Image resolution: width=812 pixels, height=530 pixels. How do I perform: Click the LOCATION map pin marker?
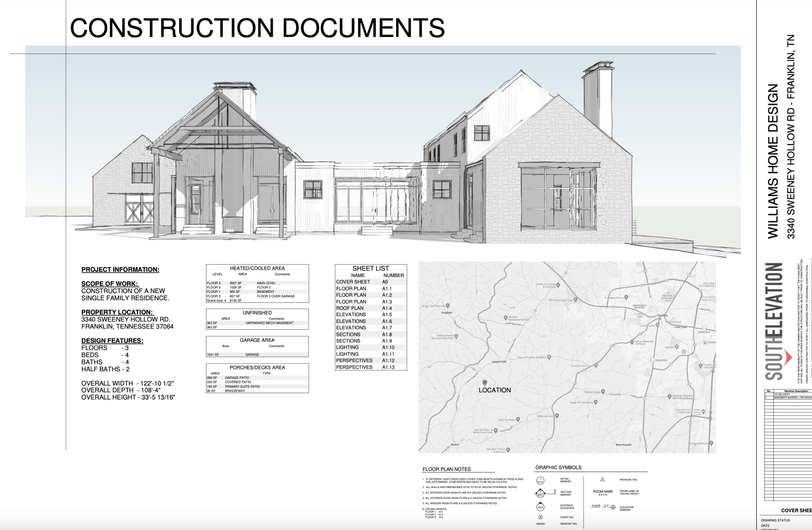pos(485,382)
